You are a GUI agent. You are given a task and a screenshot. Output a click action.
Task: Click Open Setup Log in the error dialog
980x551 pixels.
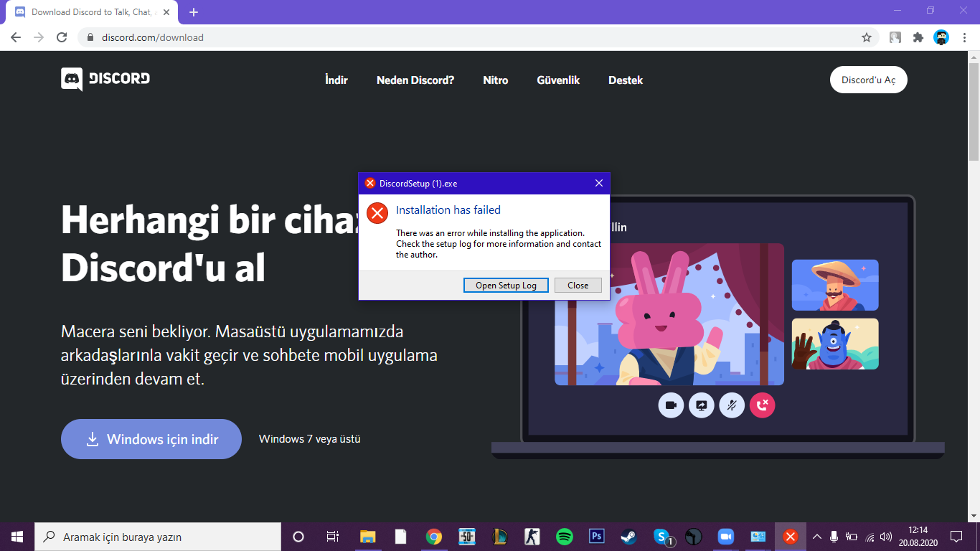click(x=506, y=285)
